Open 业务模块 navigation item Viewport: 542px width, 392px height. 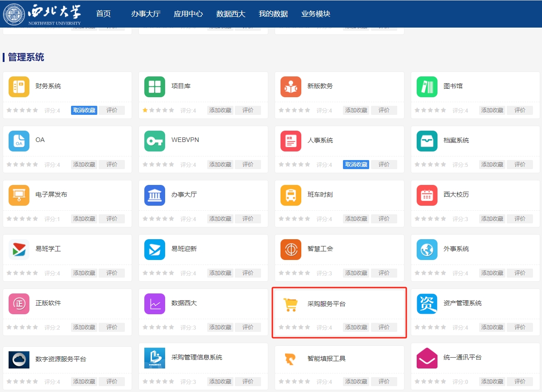tap(316, 14)
